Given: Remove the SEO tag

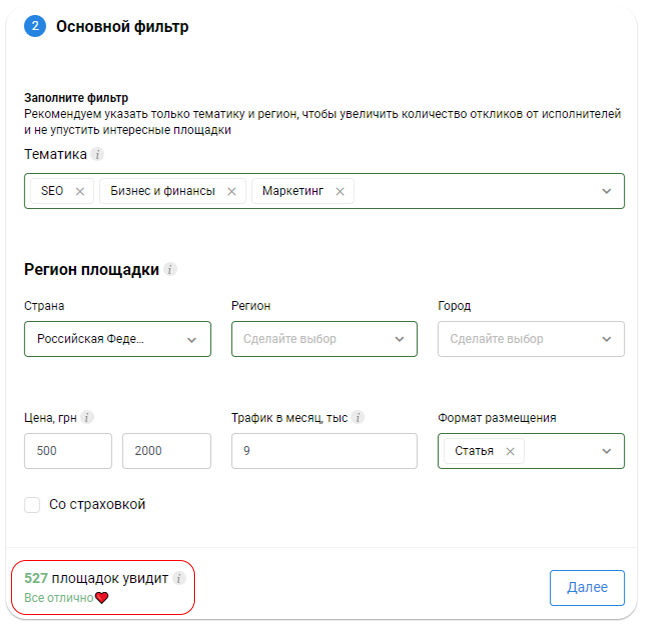Looking at the screenshot, I should (80, 191).
